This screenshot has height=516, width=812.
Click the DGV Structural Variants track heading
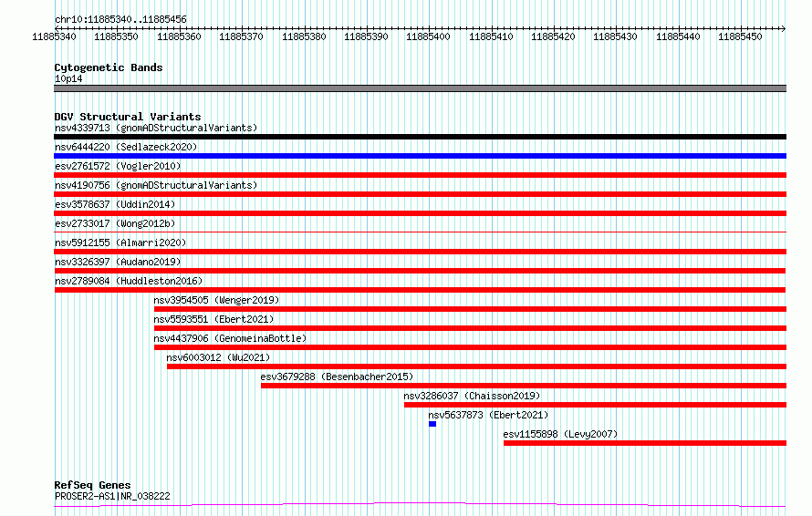point(128,117)
